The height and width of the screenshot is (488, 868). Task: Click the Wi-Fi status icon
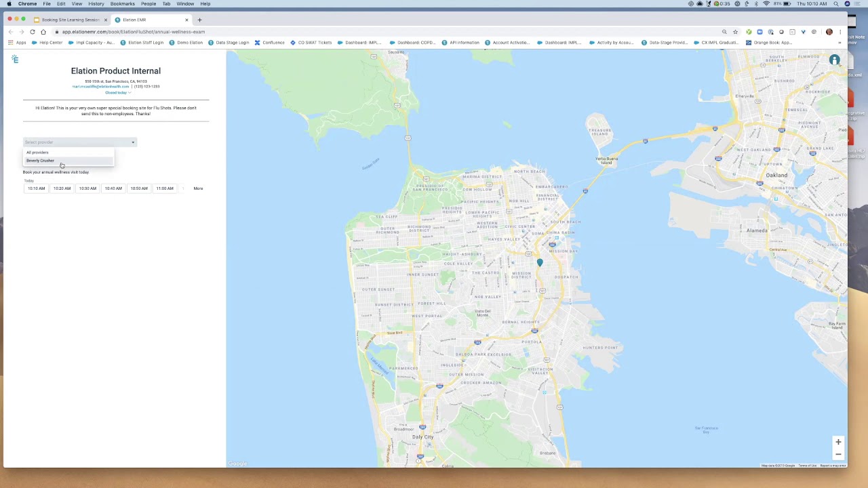[x=766, y=4]
